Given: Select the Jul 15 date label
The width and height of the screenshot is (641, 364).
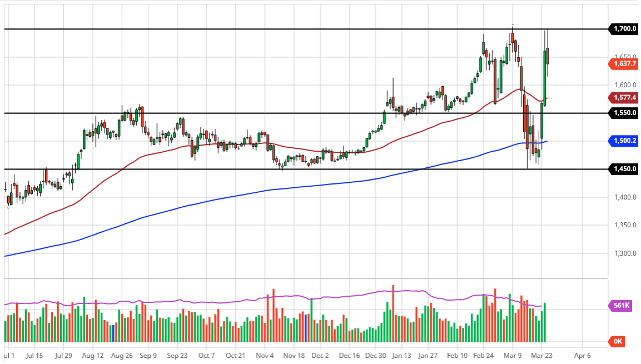Looking at the screenshot, I should click(x=34, y=355).
